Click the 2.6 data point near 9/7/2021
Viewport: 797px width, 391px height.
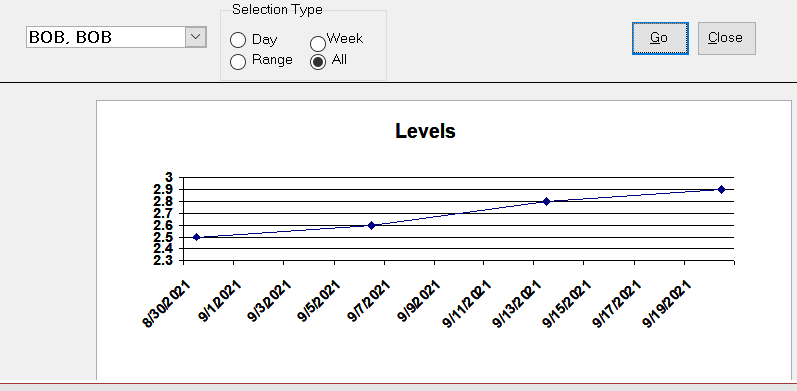click(371, 225)
